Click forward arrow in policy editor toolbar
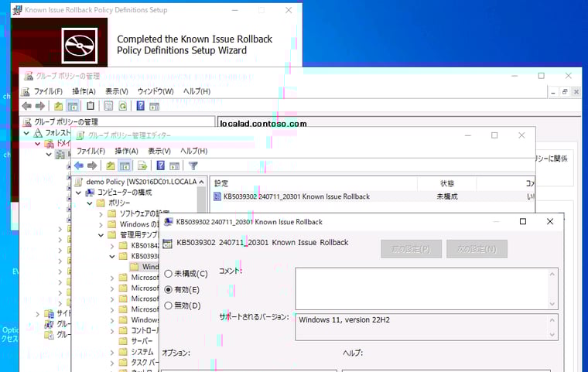The image size is (588, 372). click(x=92, y=166)
